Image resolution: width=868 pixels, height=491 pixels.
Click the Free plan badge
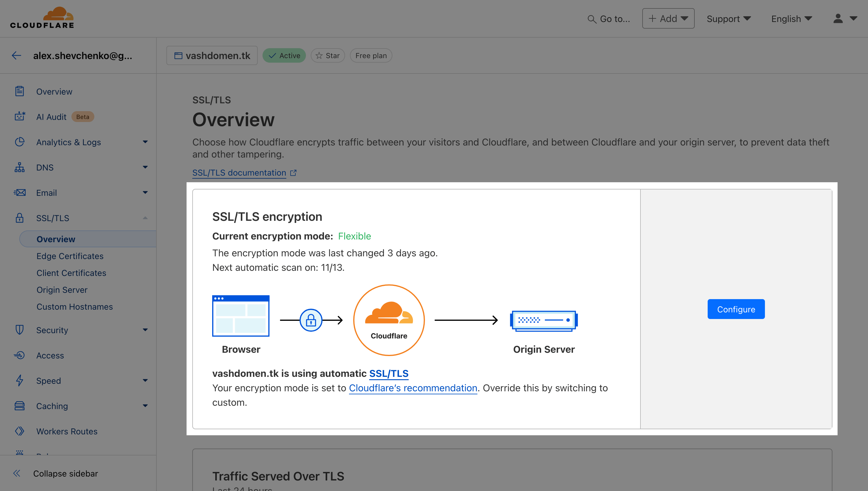(371, 56)
